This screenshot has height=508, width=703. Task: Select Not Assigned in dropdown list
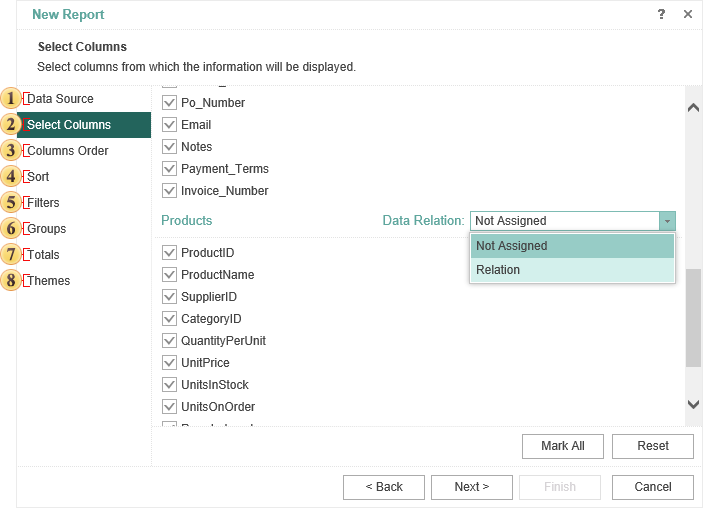572,246
